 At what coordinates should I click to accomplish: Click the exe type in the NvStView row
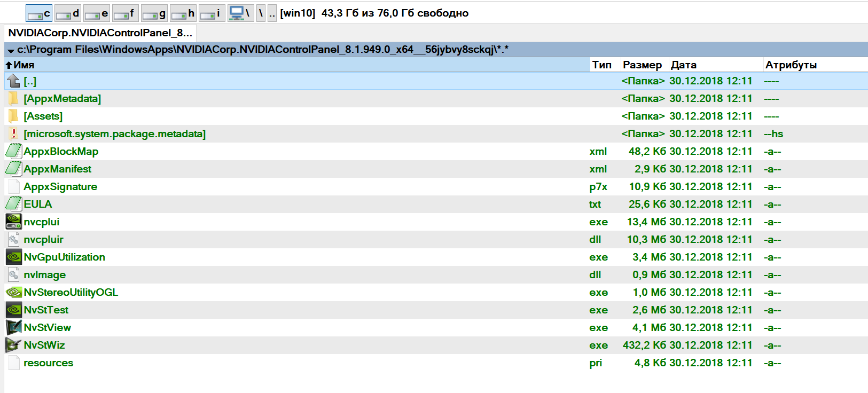click(x=599, y=327)
